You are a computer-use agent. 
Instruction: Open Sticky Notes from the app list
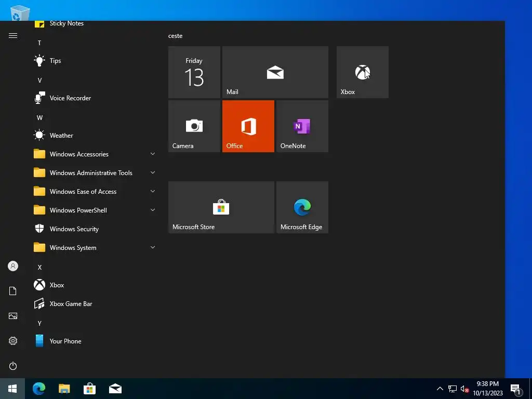pyautogui.click(x=95, y=24)
